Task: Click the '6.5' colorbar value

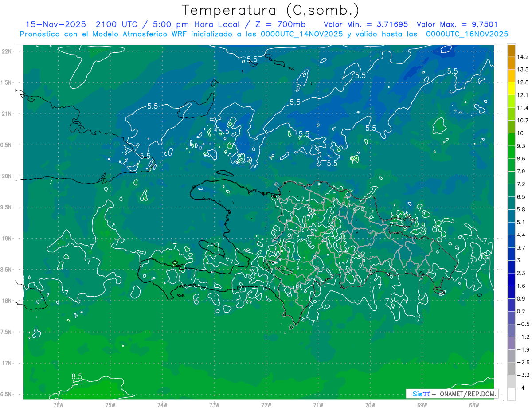Action: pos(521,197)
